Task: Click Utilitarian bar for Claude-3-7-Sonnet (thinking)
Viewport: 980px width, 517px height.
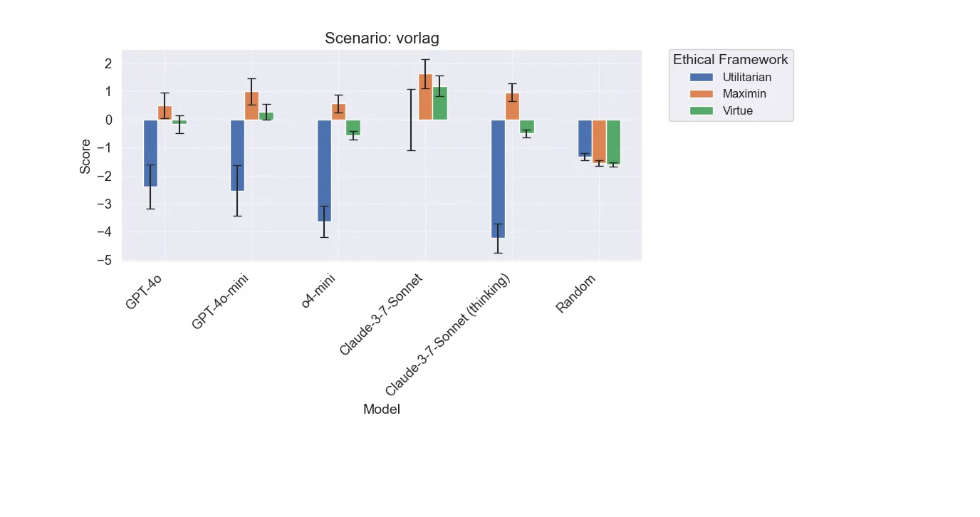Action: [x=498, y=179]
